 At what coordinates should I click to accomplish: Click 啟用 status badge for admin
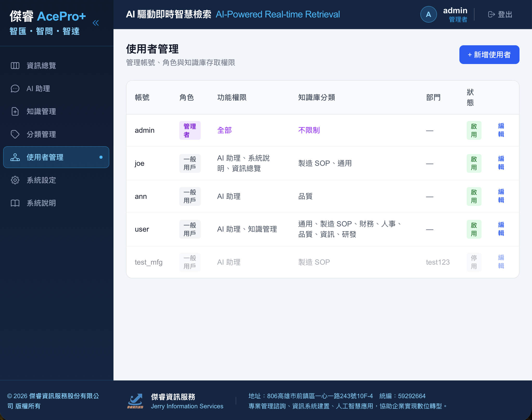[x=474, y=130]
